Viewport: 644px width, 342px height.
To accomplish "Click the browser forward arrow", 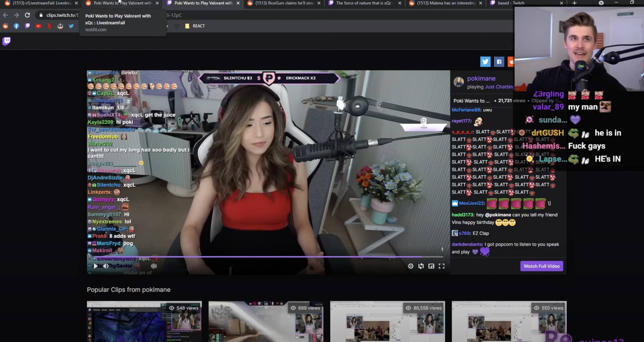I will coord(16,15).
